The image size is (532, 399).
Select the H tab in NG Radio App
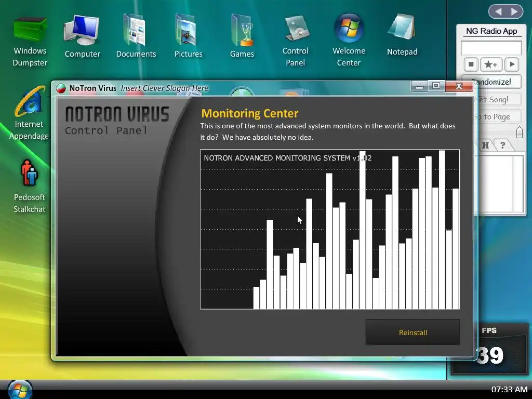point(486,145)
